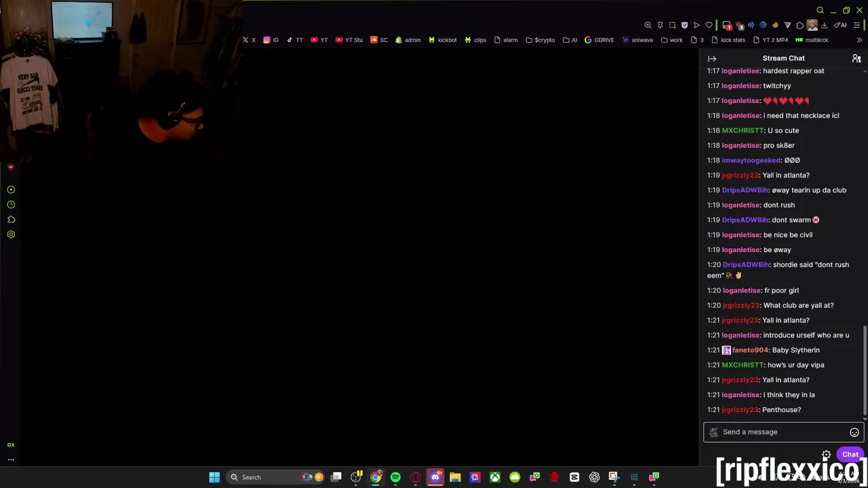The width and height of the screenshot is (868, 488).
Task: Open extension icon with red badge 1
Action: pos(727,25)
